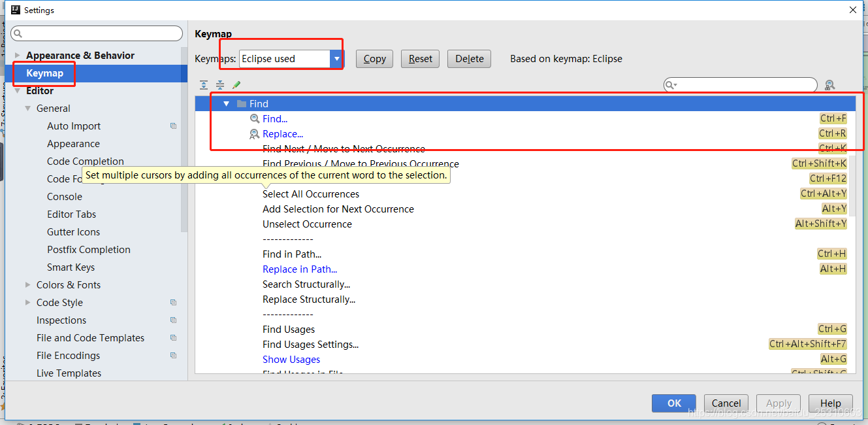868x425 pixels.
Task: Click the 'Based on keymap: Eclipse' text
Action: 566,59
